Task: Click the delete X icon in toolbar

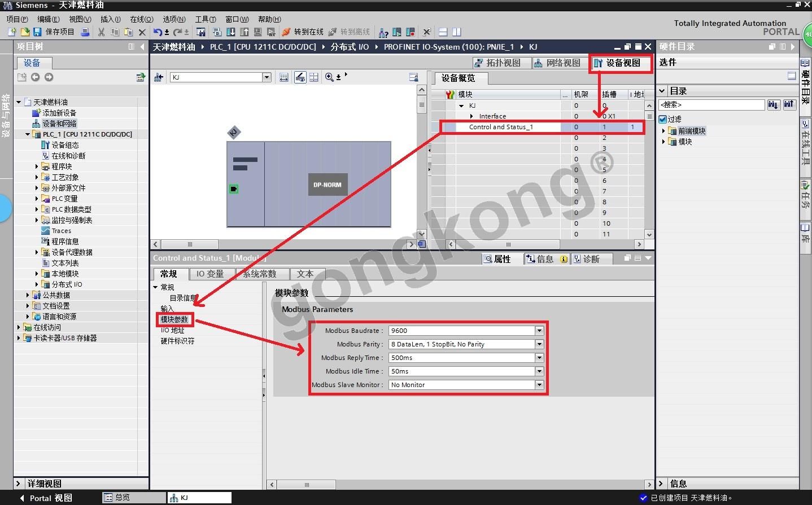Action: click(142, 32)
